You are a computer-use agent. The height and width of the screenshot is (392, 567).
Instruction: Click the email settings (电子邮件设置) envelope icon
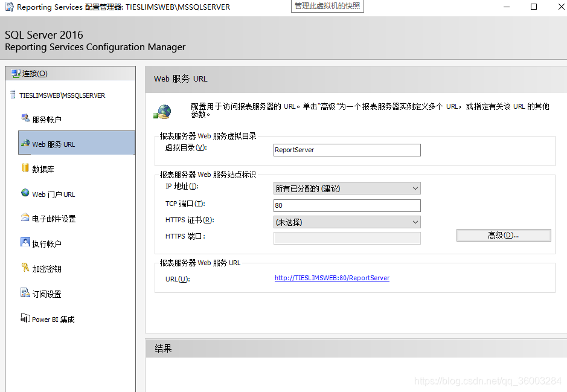coord(25,217)
